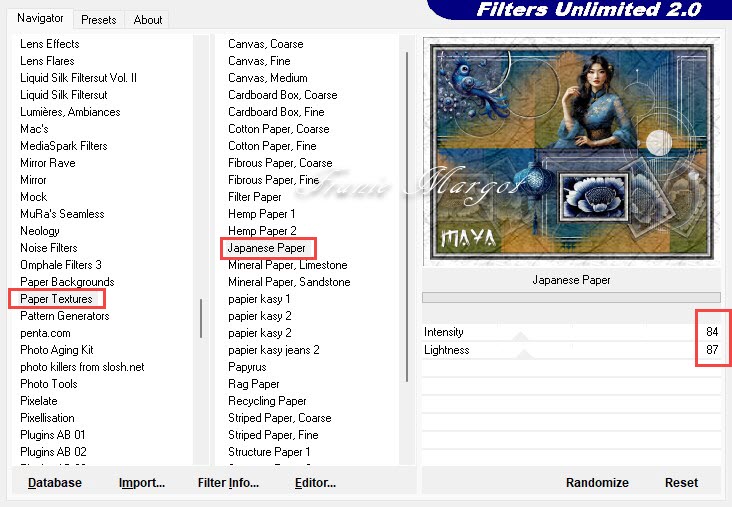The image size is (732, 507).
Task: Reset filter parameters
Action: [x=681, y=483]
